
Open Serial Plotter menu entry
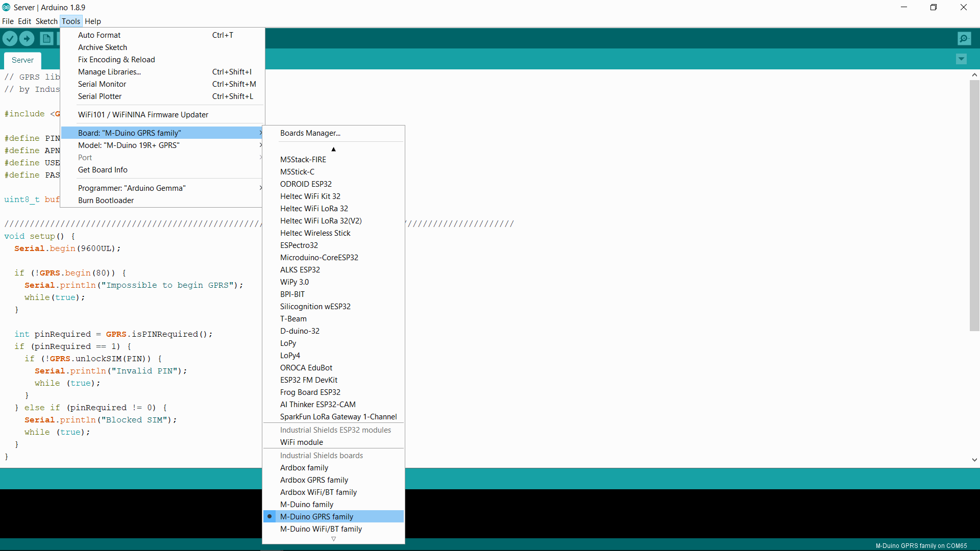click(162, 96)
